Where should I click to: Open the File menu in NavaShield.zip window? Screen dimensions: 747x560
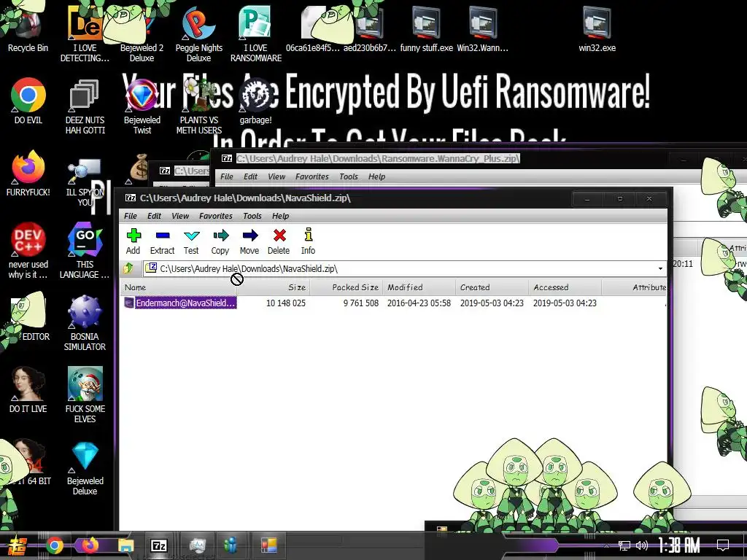click(x=130, y=216)
